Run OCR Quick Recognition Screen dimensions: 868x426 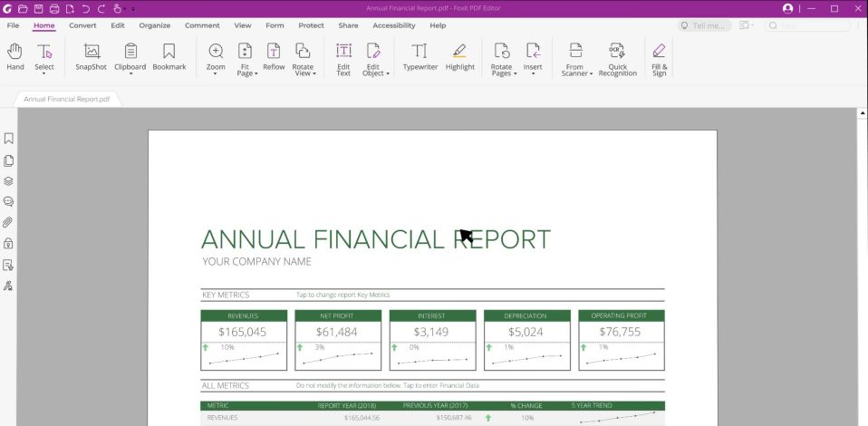pos(617,59)
